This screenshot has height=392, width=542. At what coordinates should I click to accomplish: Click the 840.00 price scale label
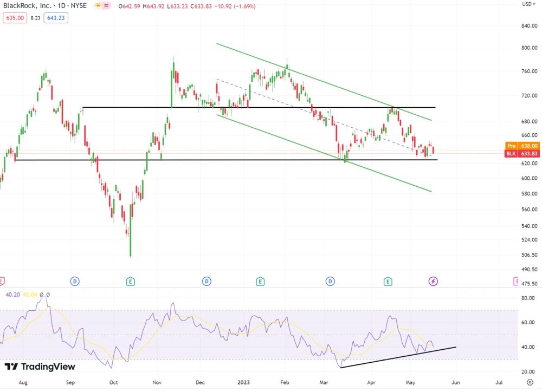pyautogui.click(x=529, y=25)
